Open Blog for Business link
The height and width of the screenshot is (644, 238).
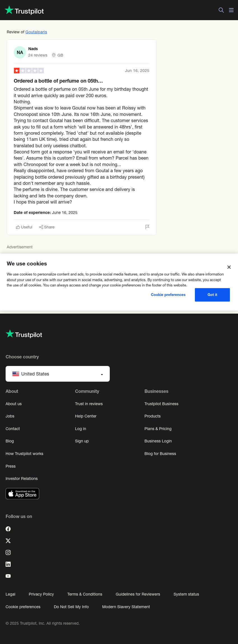pyautogui.click(x=160, y=454)
